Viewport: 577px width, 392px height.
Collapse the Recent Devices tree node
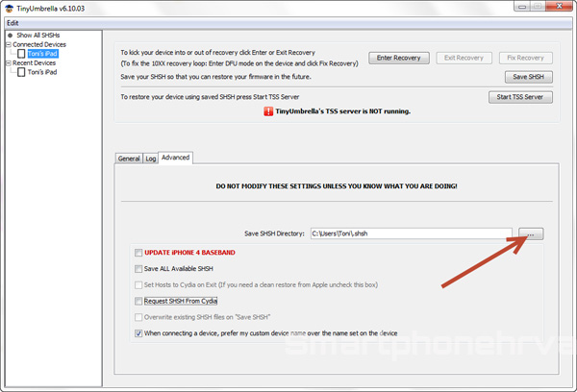pos(8,62)
